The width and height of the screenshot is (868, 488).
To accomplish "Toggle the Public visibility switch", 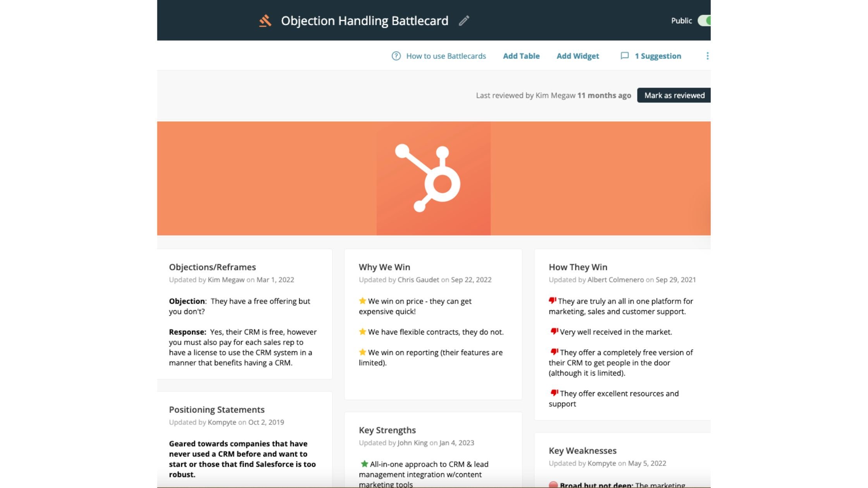I will 705,20.
